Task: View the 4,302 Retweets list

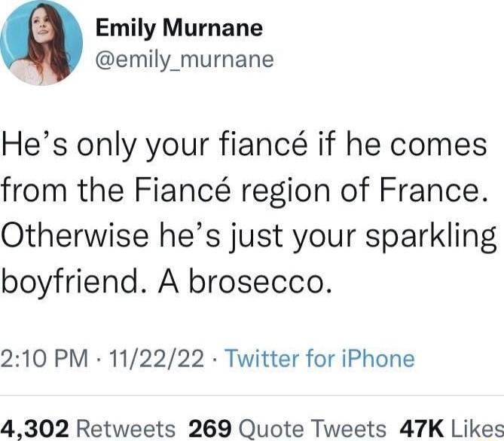Action: 90,427
